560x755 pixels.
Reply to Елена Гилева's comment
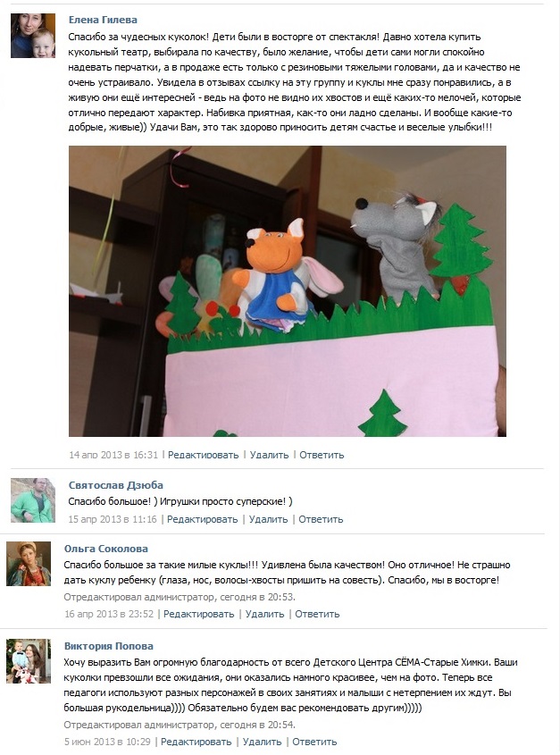tap(322, 455)
